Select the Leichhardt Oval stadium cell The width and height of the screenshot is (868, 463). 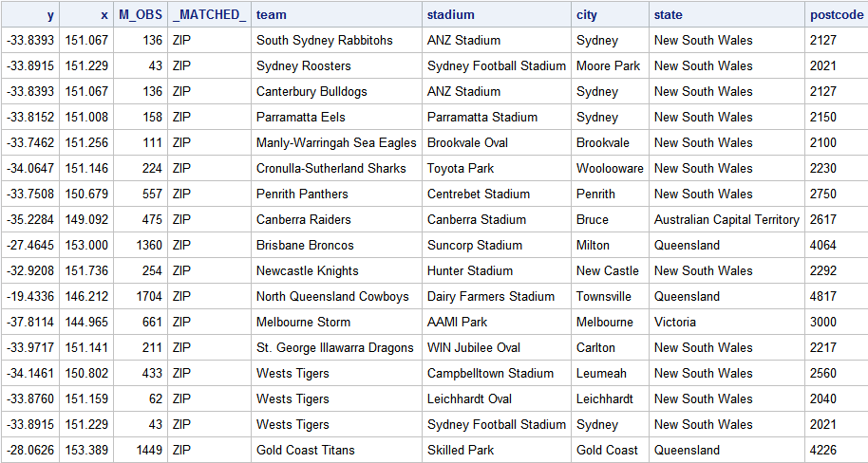point(469,398)
